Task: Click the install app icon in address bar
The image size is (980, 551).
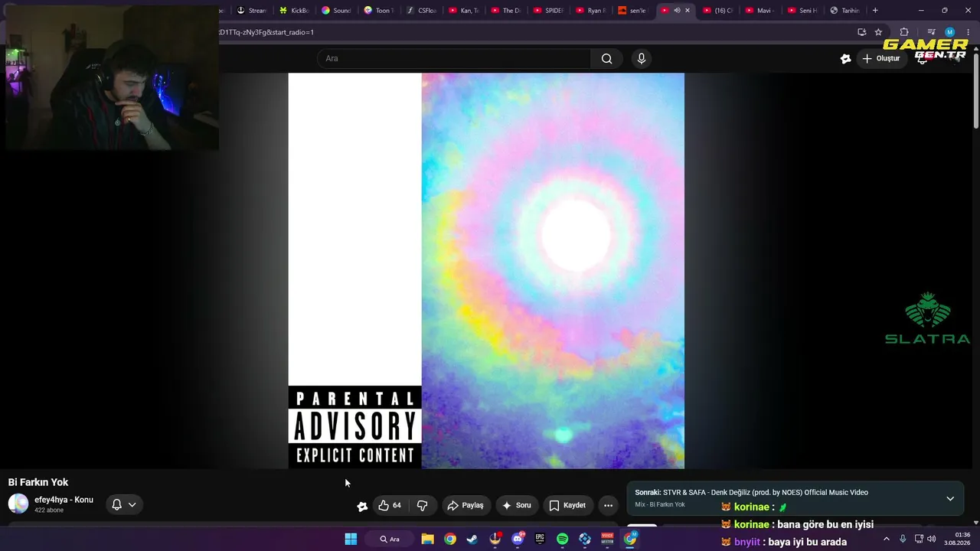Action: coord(861,32)
